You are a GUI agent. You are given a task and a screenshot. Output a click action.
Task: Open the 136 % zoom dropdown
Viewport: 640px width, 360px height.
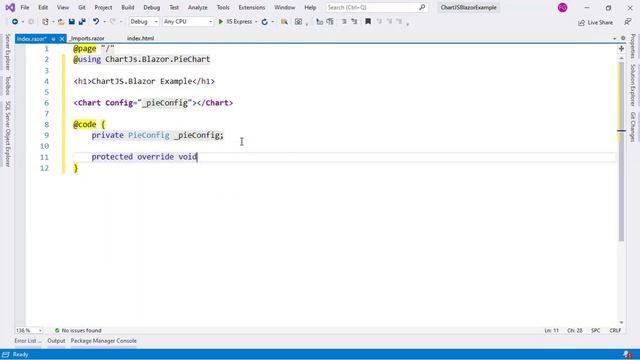click(x=29, y=330)
